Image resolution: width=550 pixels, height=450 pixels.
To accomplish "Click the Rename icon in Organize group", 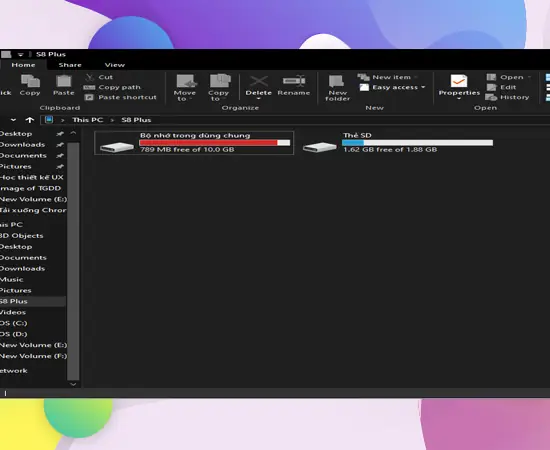I will tap(294, 85).
